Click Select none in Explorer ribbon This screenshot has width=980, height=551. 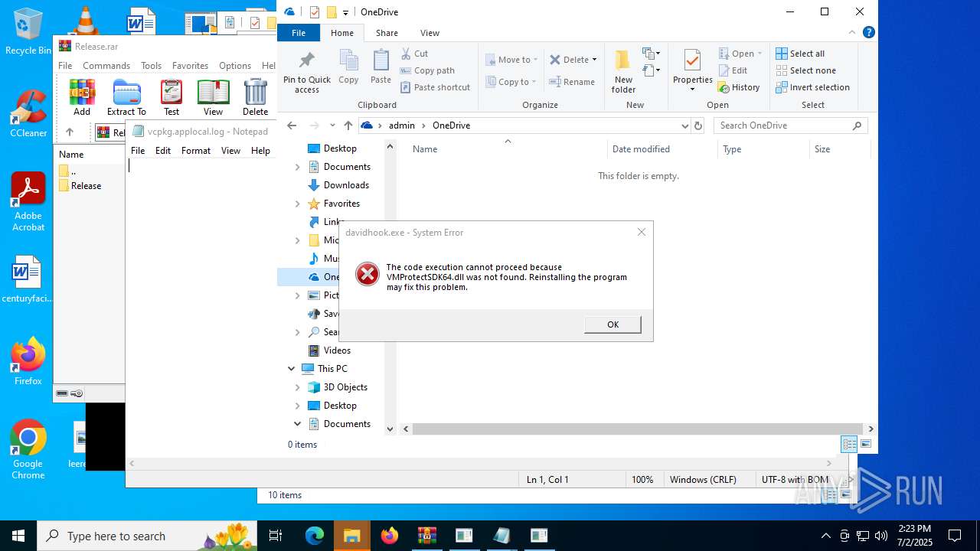(x=805, y=70)
